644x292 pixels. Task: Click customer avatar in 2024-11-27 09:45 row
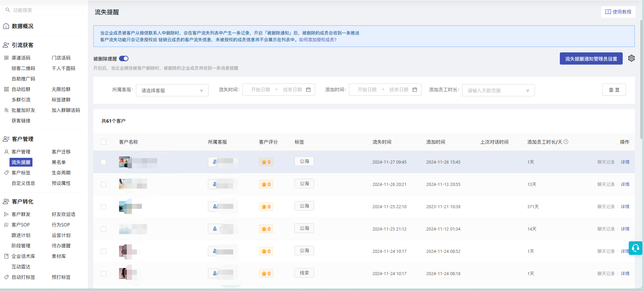125,162
